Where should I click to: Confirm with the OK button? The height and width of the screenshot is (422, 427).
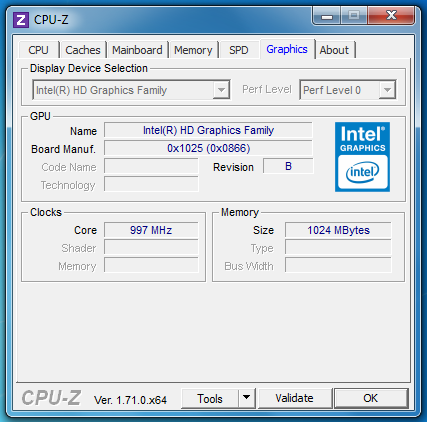tap(371, 398)
